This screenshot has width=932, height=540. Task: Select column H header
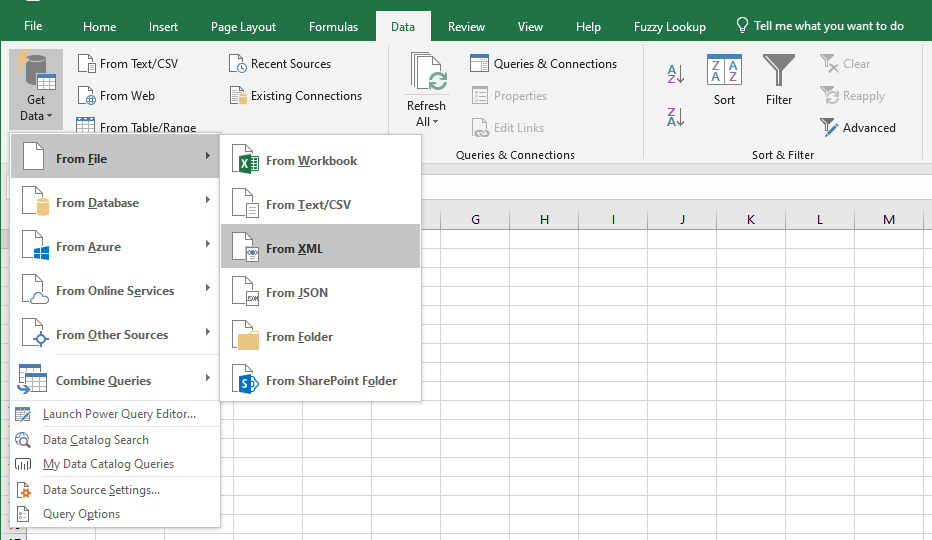[544, 219]
